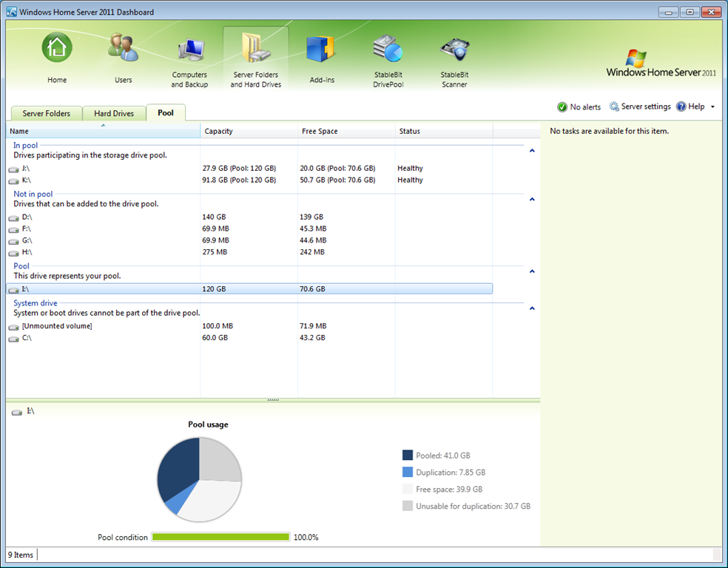Click the I:\ pool drive icon in list
The width and height of the screenshot is (728, 568).
click(14, 290)
